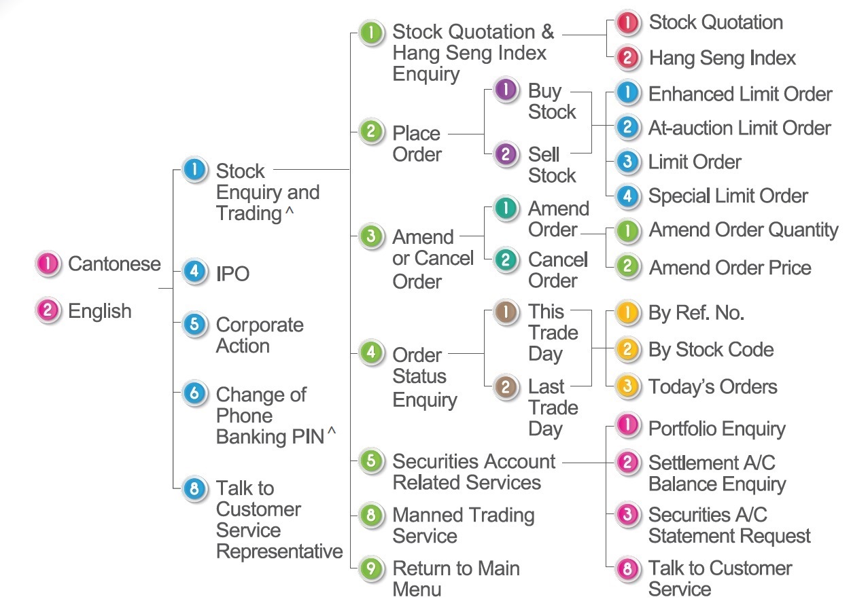Click teal number 2 Cancel Order circle
Viewport: 868px width, 614px height.
coord(506,260)
